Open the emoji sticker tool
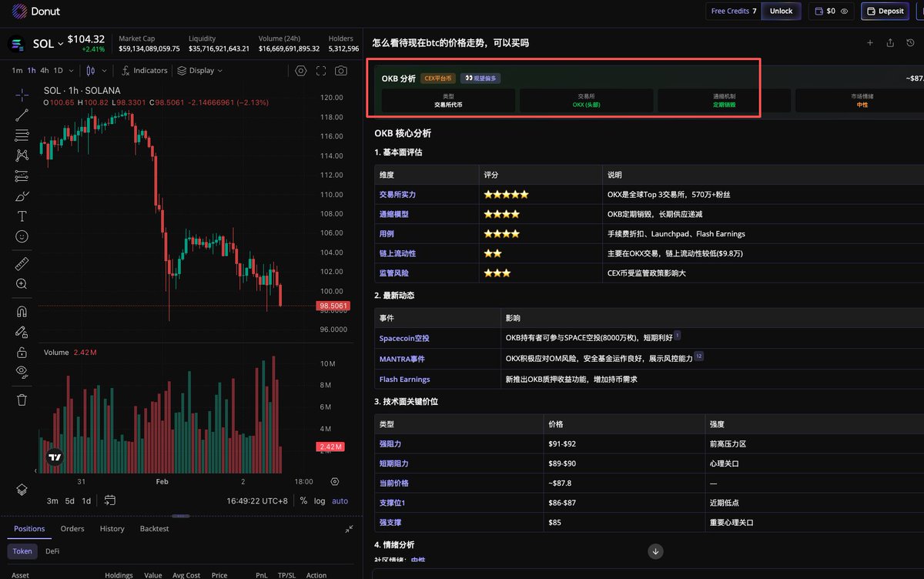 pos(22,236)
